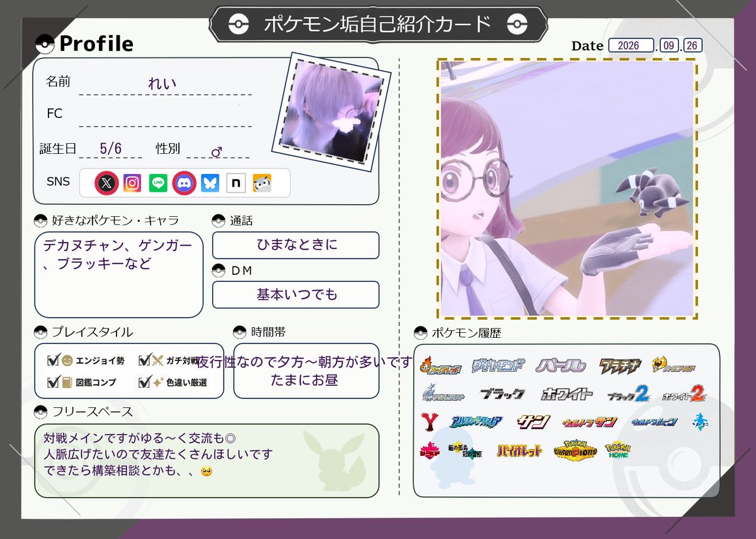Select the Shield game logo
The width and height of the screenshot is (756, 539).
pyautogui.click(x=428, y=451)
